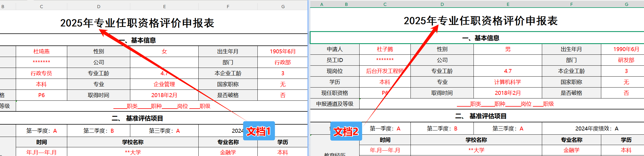The image size is (644, 156).
Task: Select column F header in right document
Action: [x=571, y=4]
